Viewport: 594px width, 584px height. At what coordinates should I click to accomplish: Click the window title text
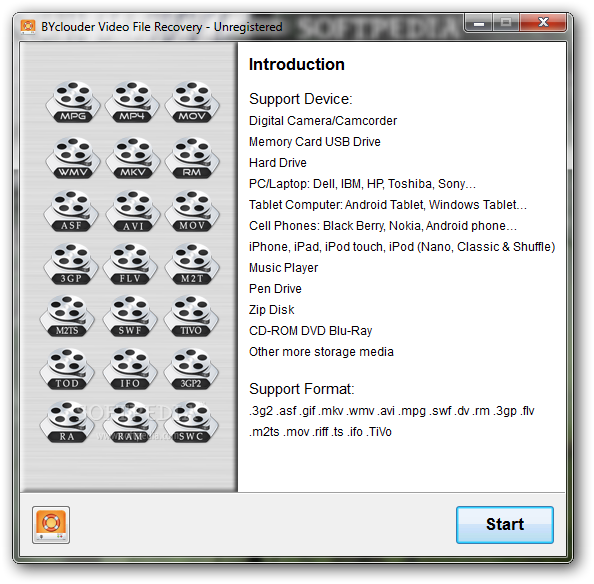point(162,27)
